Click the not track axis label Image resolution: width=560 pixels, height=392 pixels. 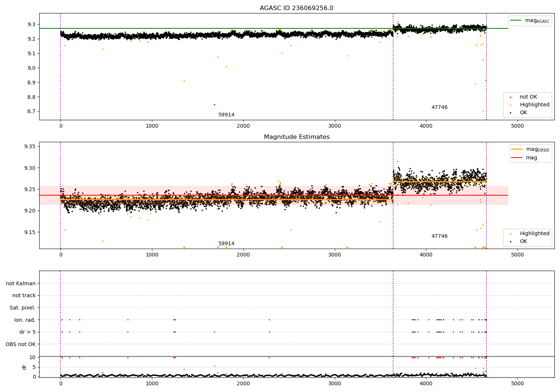(24, 296)
